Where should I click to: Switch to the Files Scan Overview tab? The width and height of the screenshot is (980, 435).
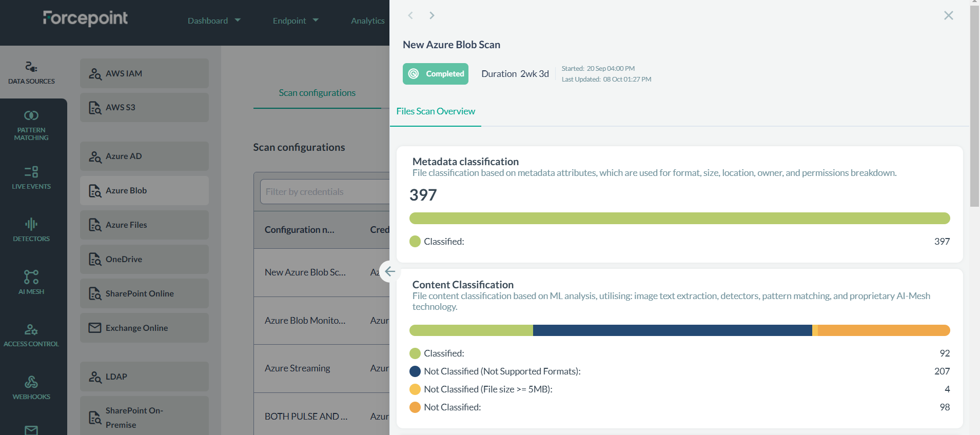[x=436, y=111]
